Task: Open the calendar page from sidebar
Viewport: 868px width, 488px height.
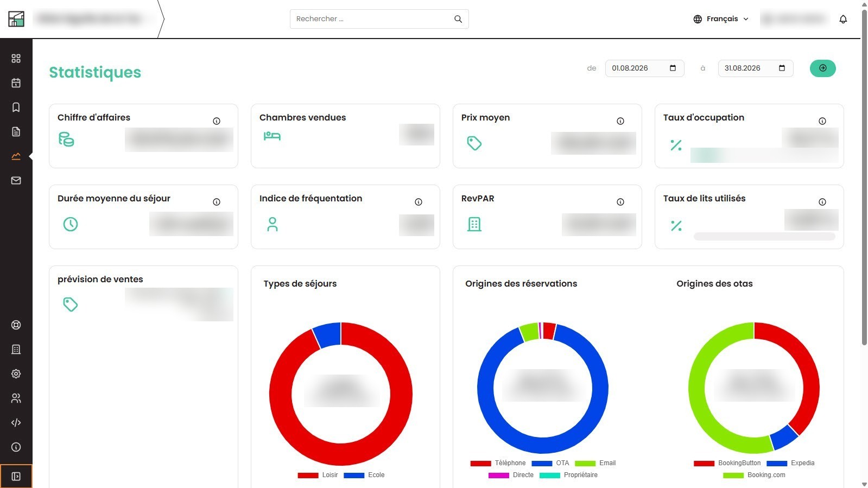Action: 16,83
